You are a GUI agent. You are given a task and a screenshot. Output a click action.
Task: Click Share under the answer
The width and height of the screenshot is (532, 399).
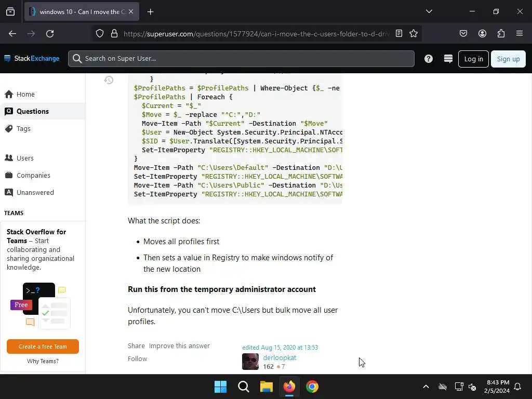coord(136,345)
